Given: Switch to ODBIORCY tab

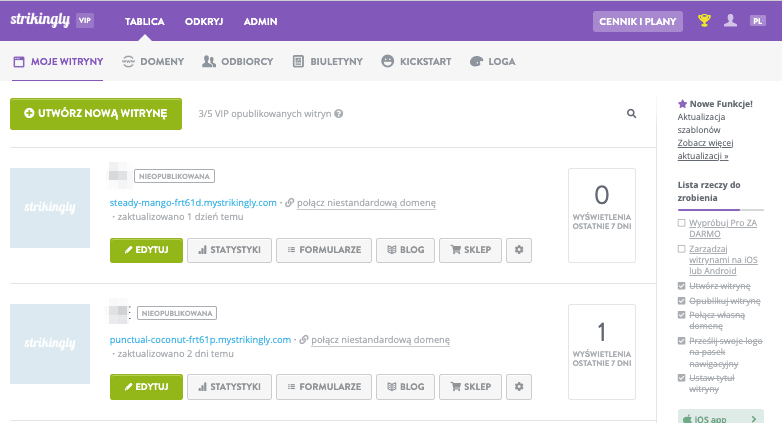Looking at the screenshot, I should point(238,61).
